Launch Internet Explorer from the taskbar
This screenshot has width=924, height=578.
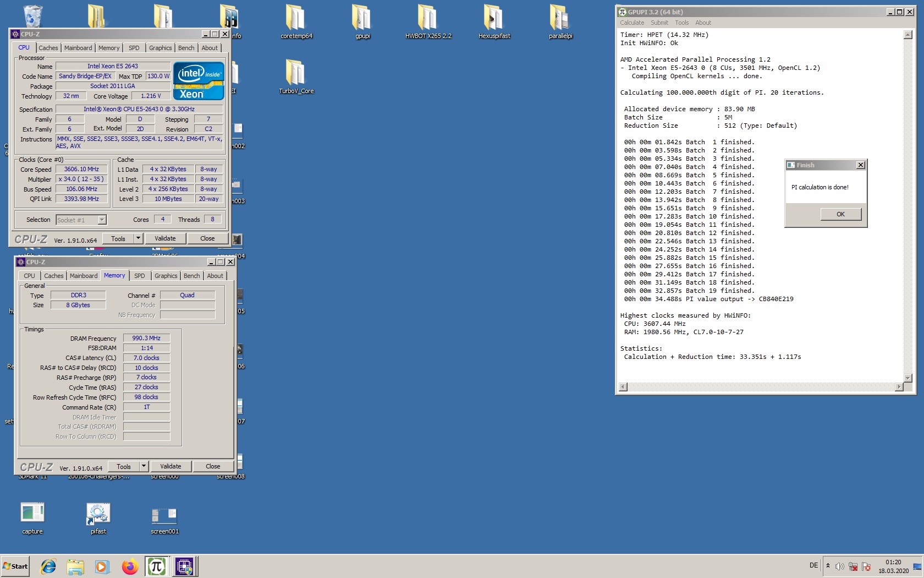pyautogui.click(x=48, y=566)
